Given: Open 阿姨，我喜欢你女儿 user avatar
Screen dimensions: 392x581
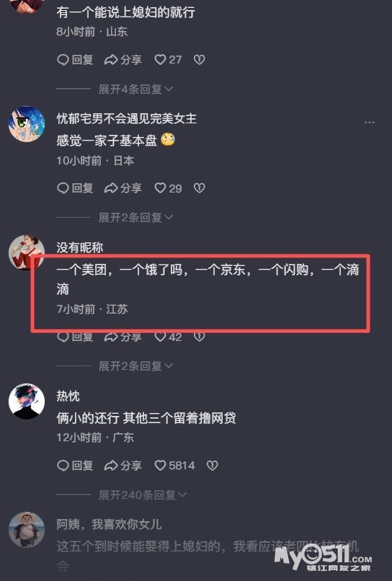Looking at the screenshot, I should pos(27,530).
